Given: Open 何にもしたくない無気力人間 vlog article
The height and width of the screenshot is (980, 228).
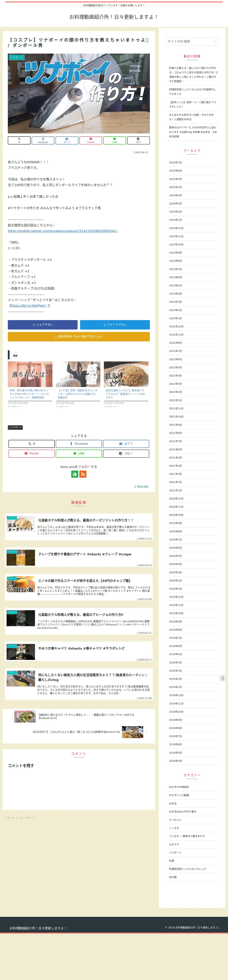Looking at the screenshot, I should (79, 684).
